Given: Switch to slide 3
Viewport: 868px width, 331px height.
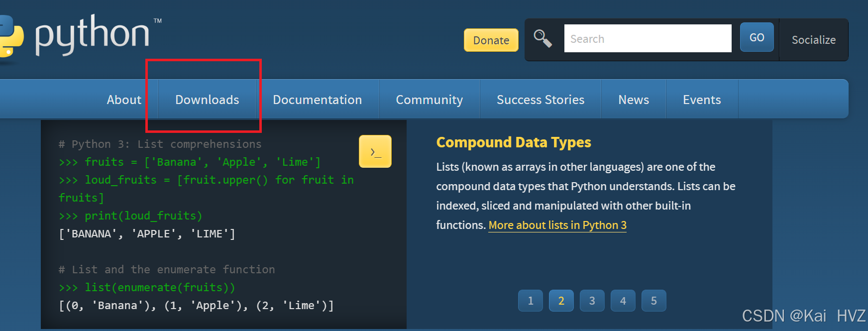Looking at the screenshot, I should [592, 301].
